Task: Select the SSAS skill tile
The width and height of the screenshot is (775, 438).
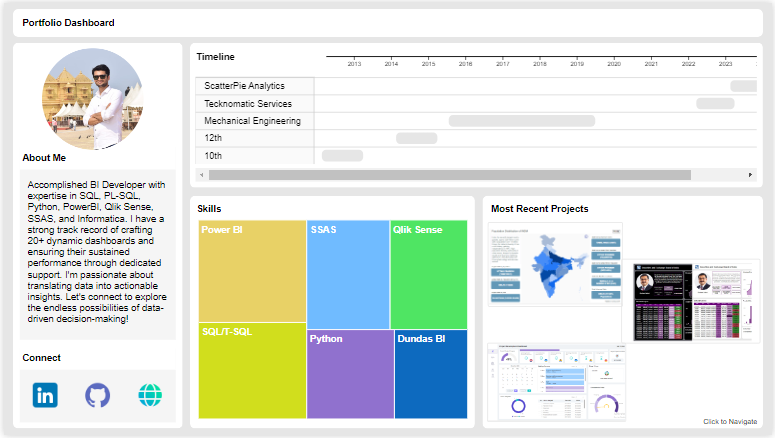Action: coord(348,275)
